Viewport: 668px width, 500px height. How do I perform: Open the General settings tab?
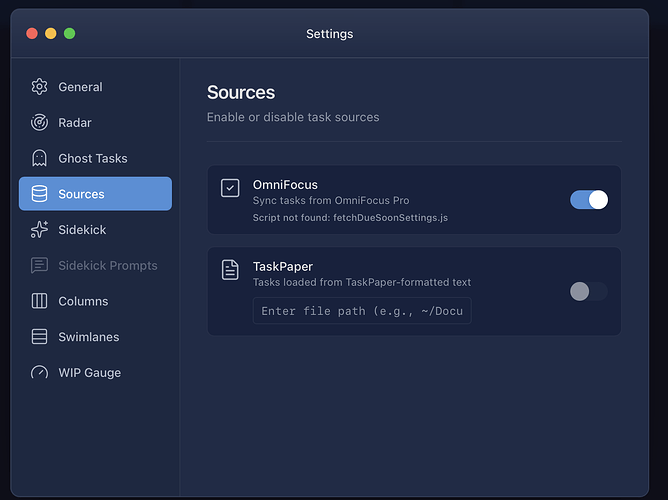(x=80, y=87)
